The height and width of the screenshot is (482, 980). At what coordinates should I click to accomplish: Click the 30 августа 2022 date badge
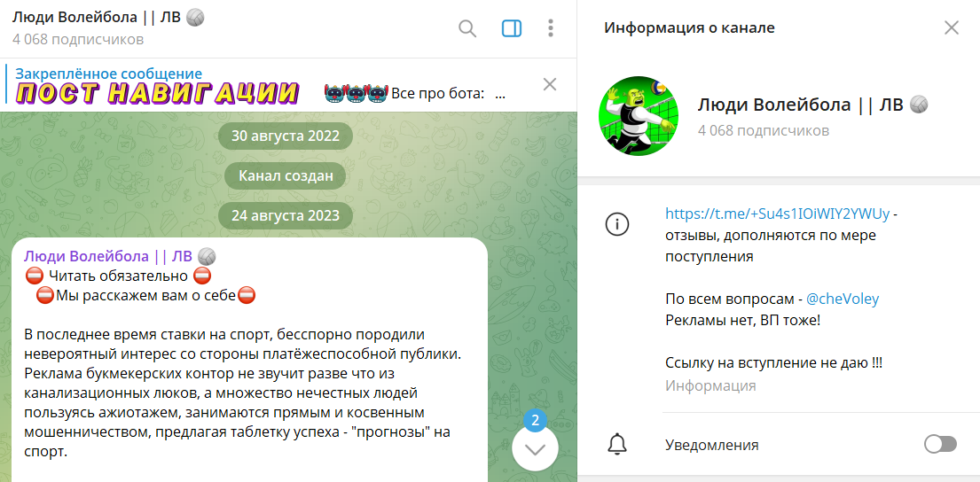(x=286, y=136)
